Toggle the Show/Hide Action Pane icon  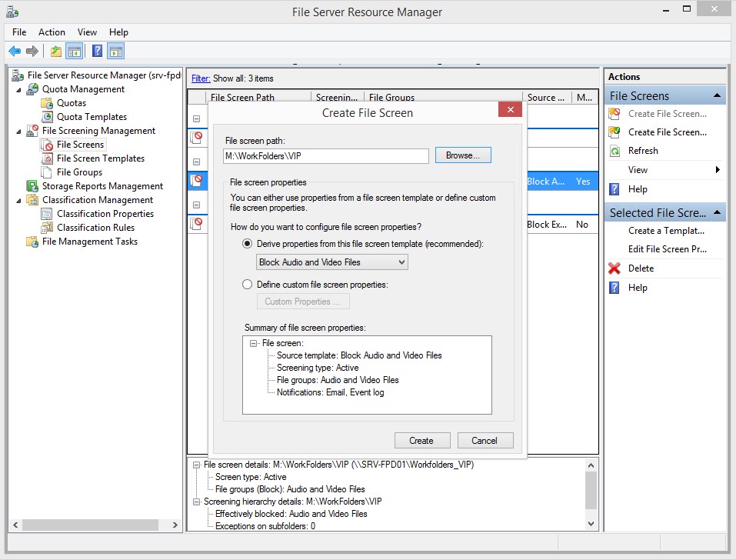pos(114,51)
